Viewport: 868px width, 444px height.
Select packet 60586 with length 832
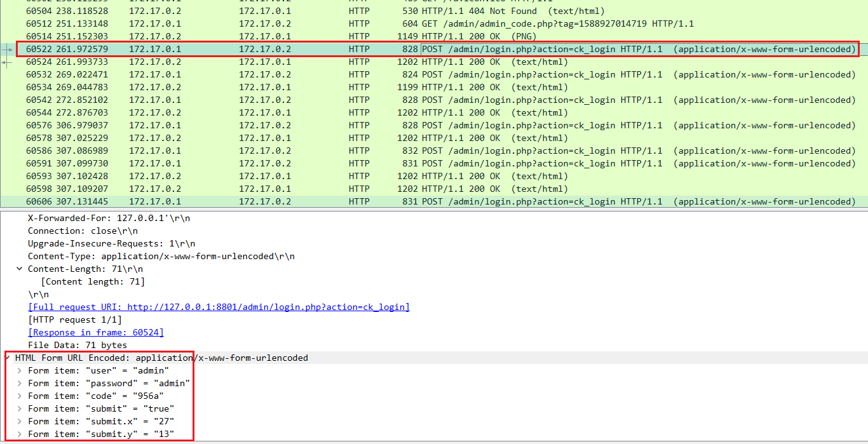(x=434, y=151)
